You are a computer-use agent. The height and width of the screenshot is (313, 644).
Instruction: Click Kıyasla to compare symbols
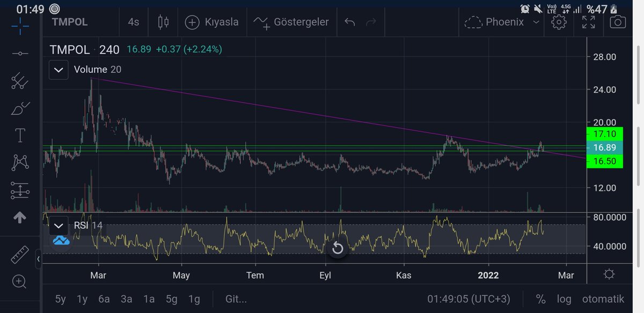pos(212,22)
